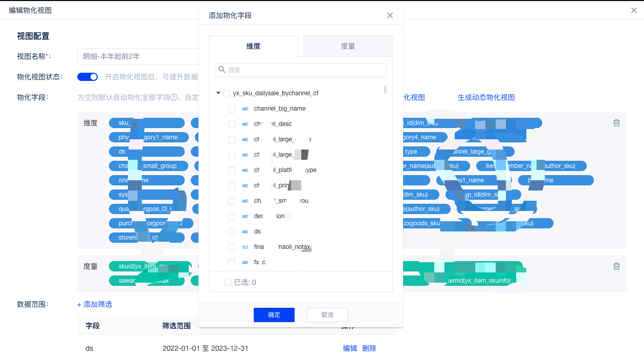Select the 维度 tab

[253, 46]
